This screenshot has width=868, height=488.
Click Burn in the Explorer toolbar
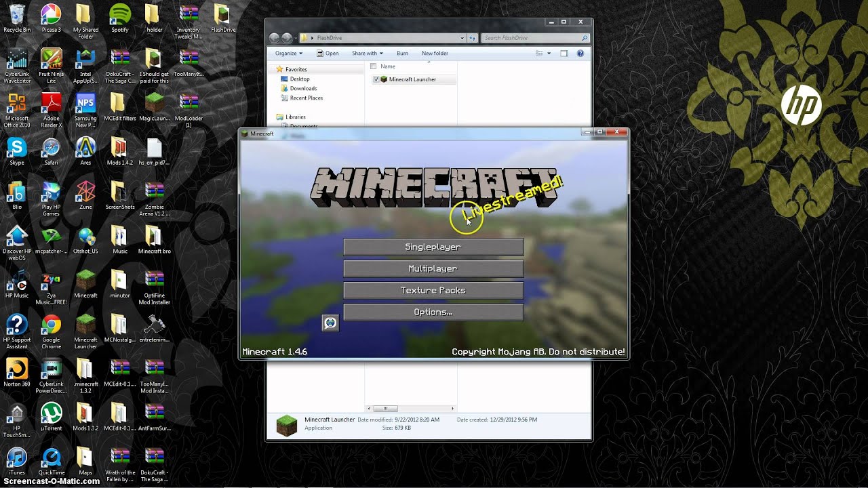402,53
